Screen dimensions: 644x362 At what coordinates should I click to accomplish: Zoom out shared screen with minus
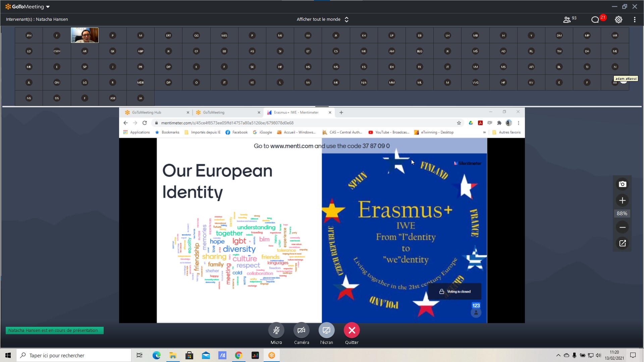(622, 227)
